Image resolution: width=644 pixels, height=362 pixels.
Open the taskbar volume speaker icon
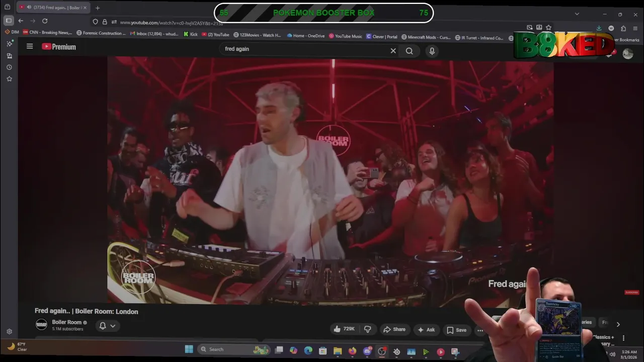(x=612, y=354)
